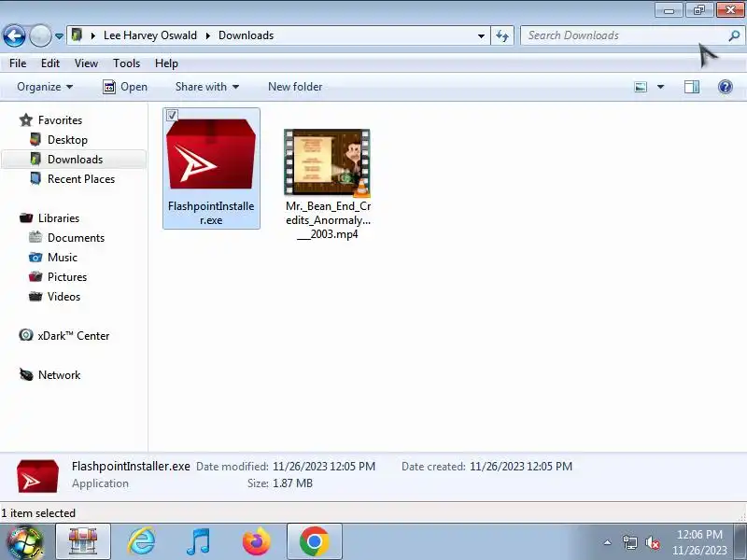Expand the Organize dropdown

click(45, 87)
